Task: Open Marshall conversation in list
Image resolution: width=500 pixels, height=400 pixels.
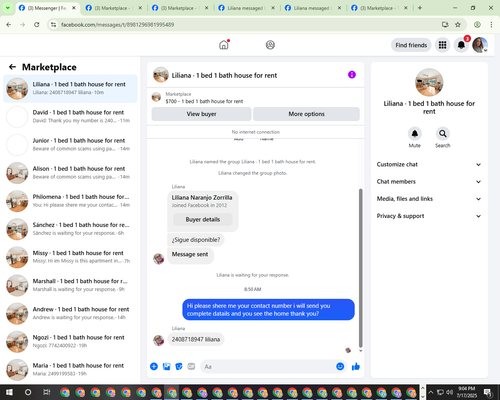Action: coord(70,285)
